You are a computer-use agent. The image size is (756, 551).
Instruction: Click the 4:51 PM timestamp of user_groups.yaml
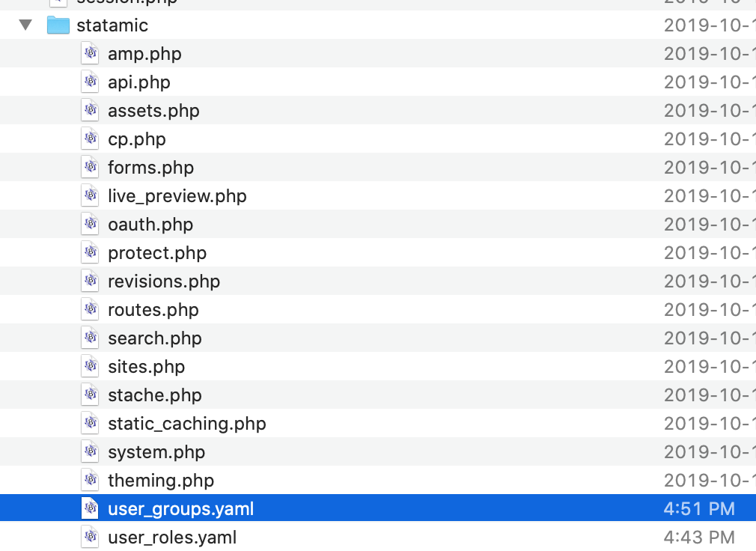point(699,508)
